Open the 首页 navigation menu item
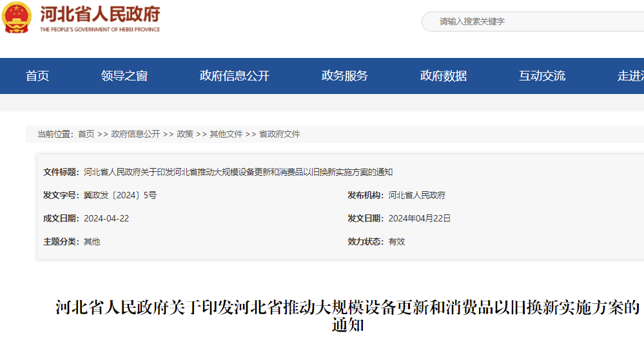 tap(37, 76)
